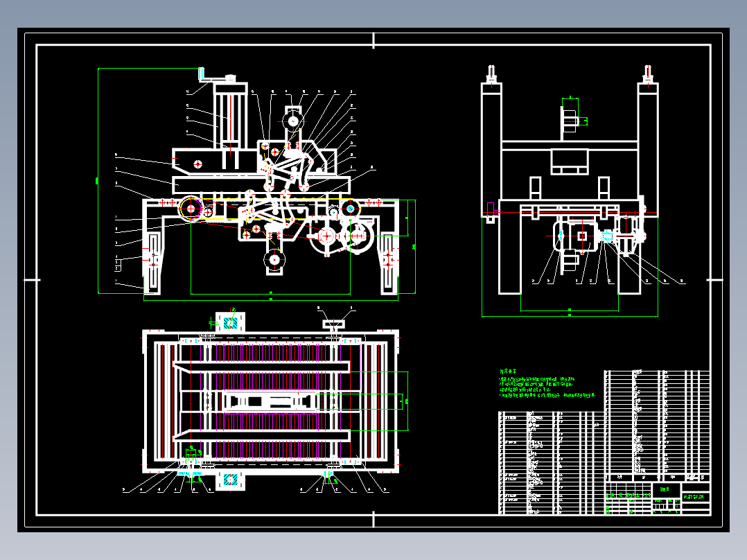Select the top plan view with magenta rollers
This screenshot has width=747, height=560.
point(270,401)
